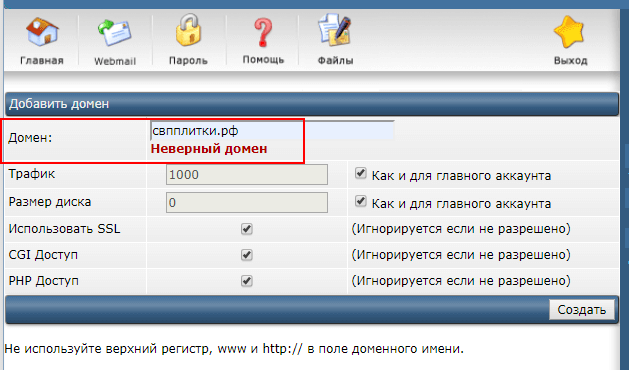
Task: Toggle the PHP Доступ checkbox
Action: click(x=247, y=281)
